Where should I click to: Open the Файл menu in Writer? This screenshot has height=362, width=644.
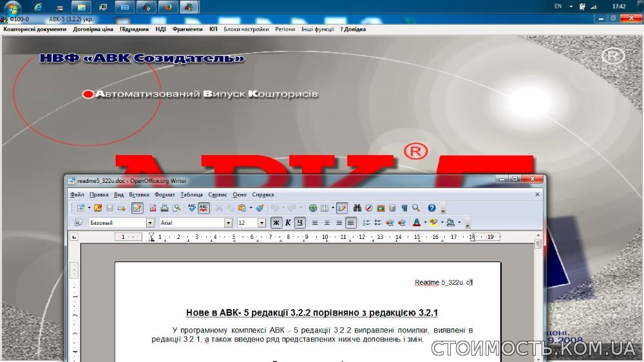click(77, 195)
